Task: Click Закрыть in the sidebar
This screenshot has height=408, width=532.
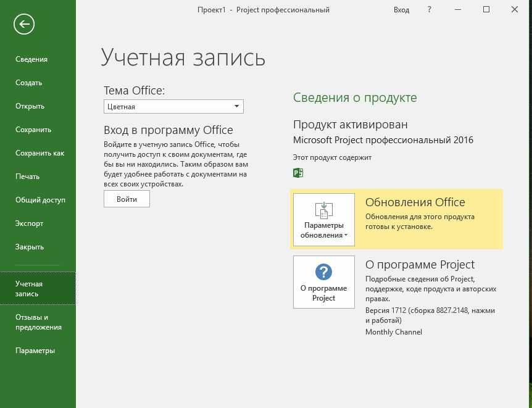Action: (30, 247)
